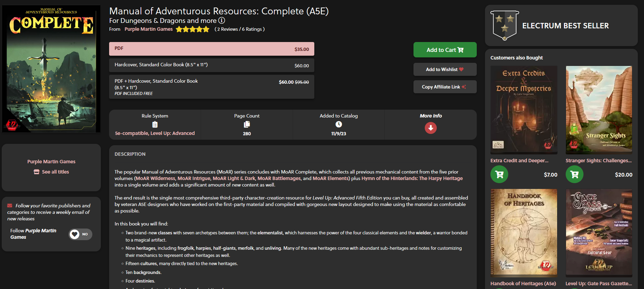This screenshot has width=644, height=289.
Task: Click the Page Count pages icon
Action: 247,124
